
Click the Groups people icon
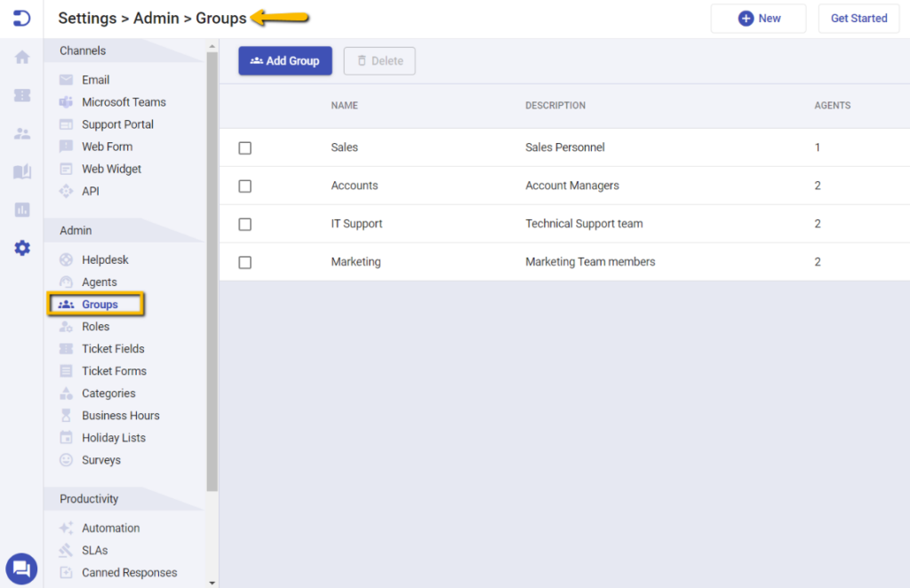66,305
